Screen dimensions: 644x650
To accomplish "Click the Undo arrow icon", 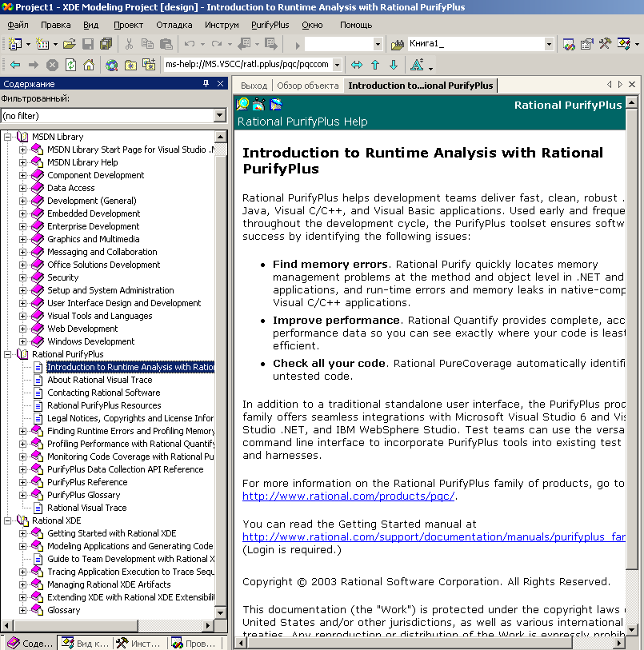I will pyautogui.click(x=190, y=43).
